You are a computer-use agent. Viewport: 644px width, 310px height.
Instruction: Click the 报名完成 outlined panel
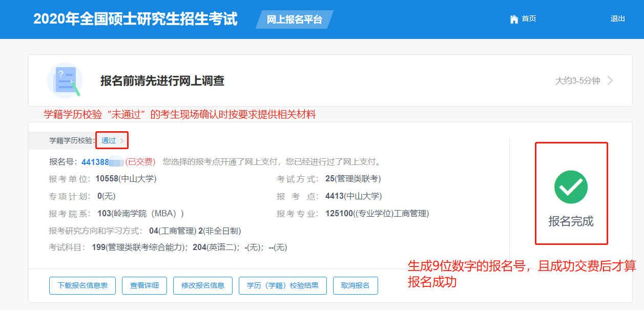click(x=571, y=193)
